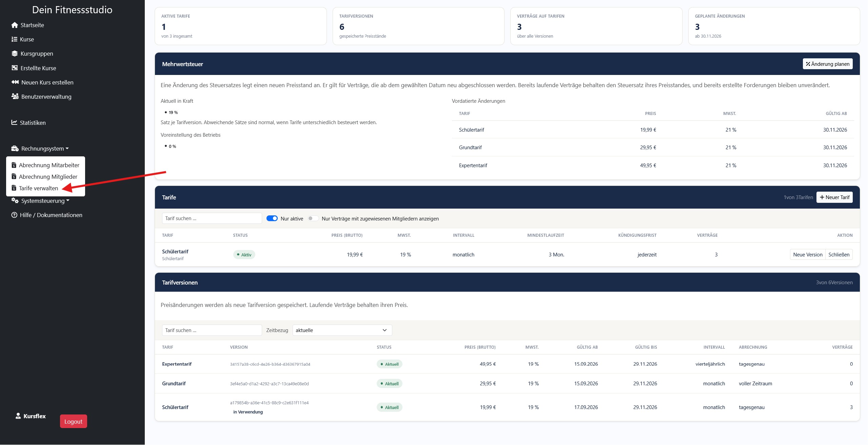The image size is (868, 445).
Task: Click the Geplante Änderungen summary card
Action: pos(774,26)
